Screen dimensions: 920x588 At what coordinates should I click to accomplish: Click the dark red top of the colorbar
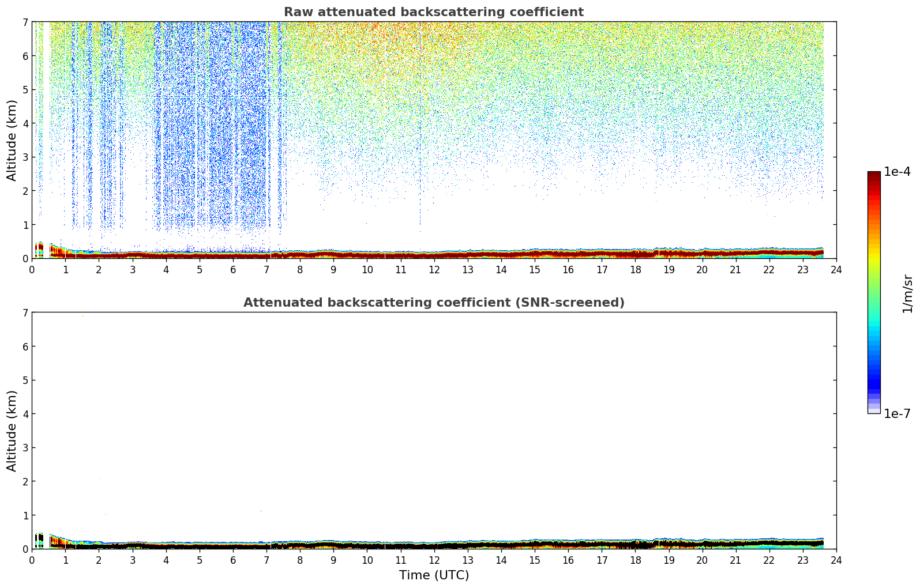tap(873, 176)
